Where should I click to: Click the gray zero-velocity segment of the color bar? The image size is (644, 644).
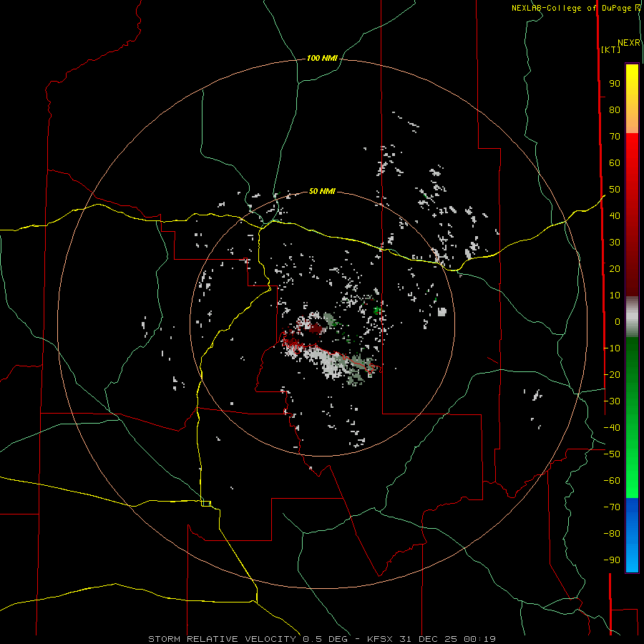point(632,317)
